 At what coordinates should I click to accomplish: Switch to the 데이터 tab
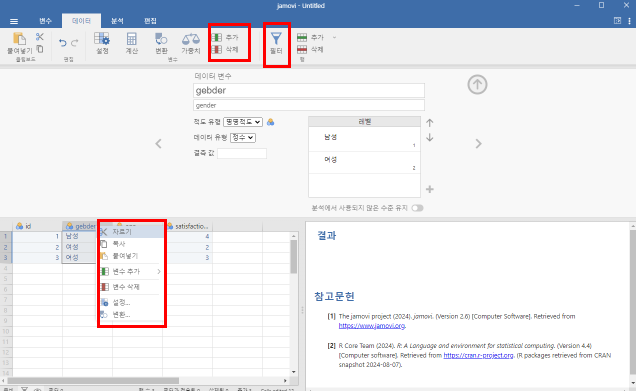click(82, 21)
